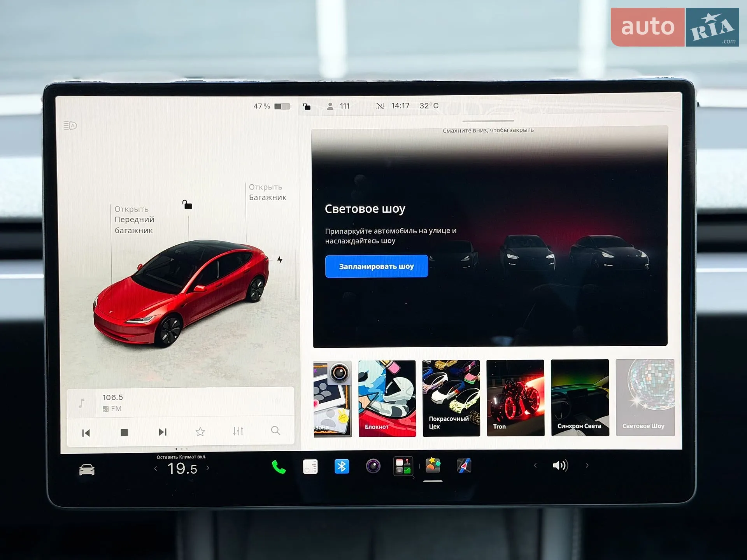
Task: Toggle the car lock icon above car
Action: click(x=188, y=205)
